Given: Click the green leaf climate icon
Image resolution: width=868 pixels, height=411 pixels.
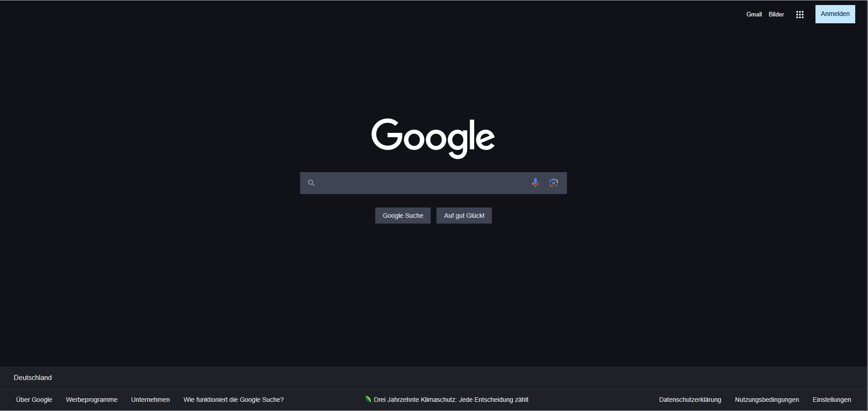Looking at the screenshot, I should click(x=368, y=399).
